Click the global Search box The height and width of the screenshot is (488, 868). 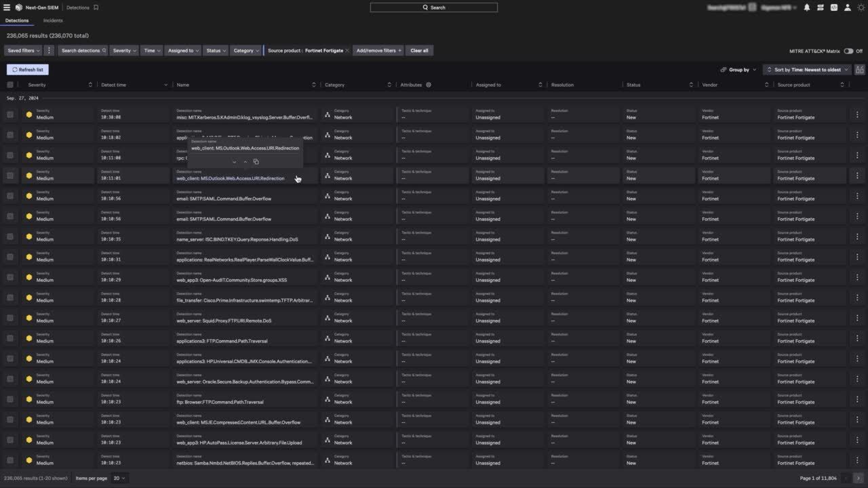pos(434,7)
